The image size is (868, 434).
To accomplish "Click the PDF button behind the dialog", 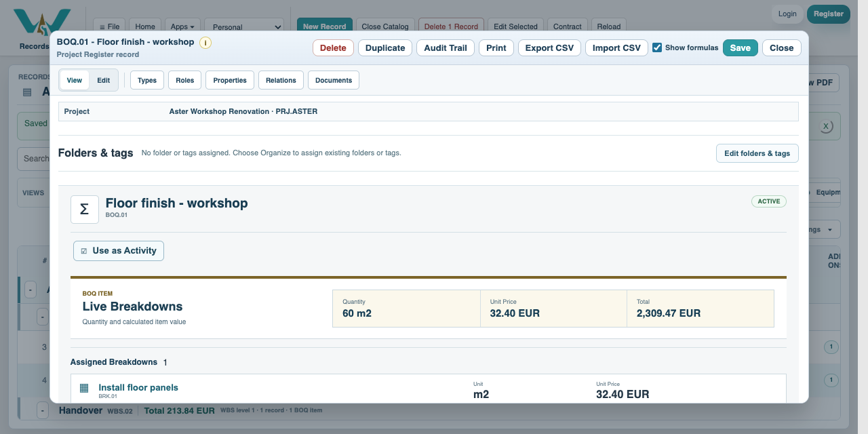I will 824,83.
